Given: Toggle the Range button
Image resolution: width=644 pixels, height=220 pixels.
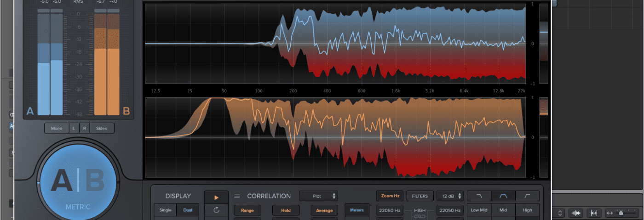Looking at the screenshot, I should click(x=247, y=210).
